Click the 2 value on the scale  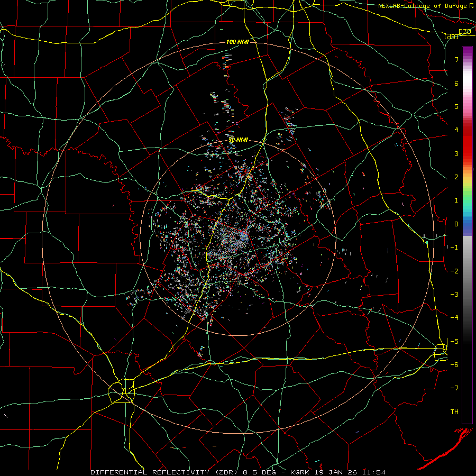[x=456, y=177]
